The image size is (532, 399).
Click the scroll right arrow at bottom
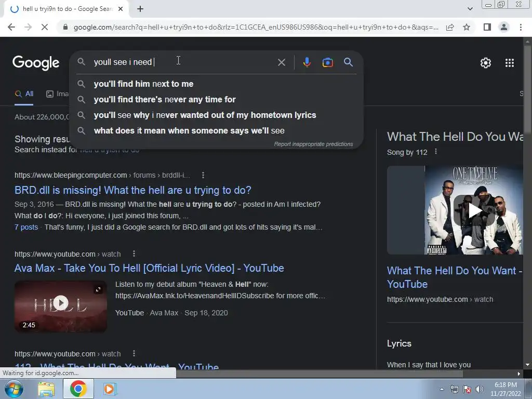pyautogui.click(x=519, y=374)
